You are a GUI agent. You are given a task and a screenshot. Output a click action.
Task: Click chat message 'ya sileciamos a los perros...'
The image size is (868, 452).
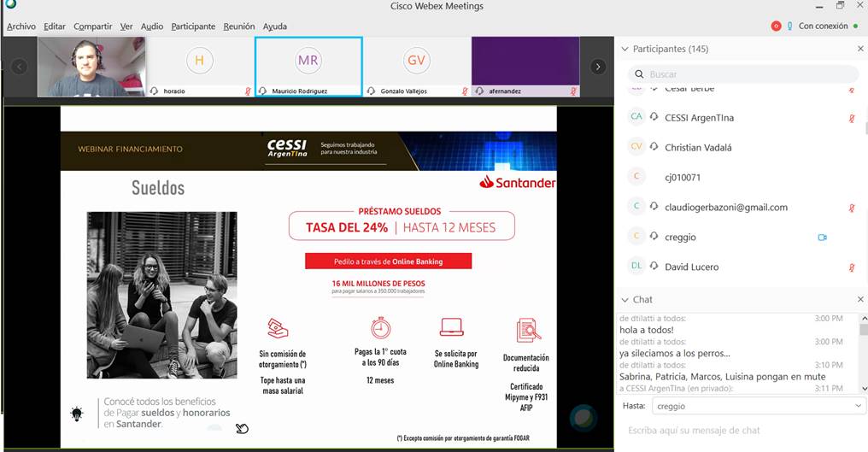point(675,354)
